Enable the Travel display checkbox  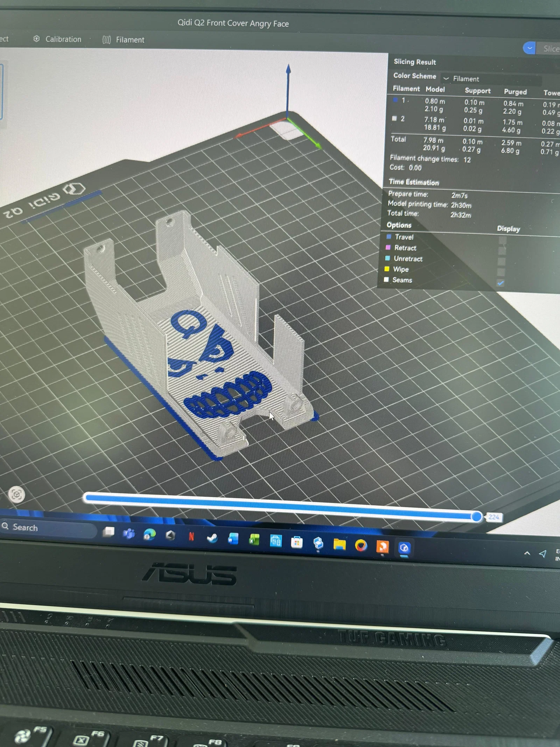click(502, 240)
